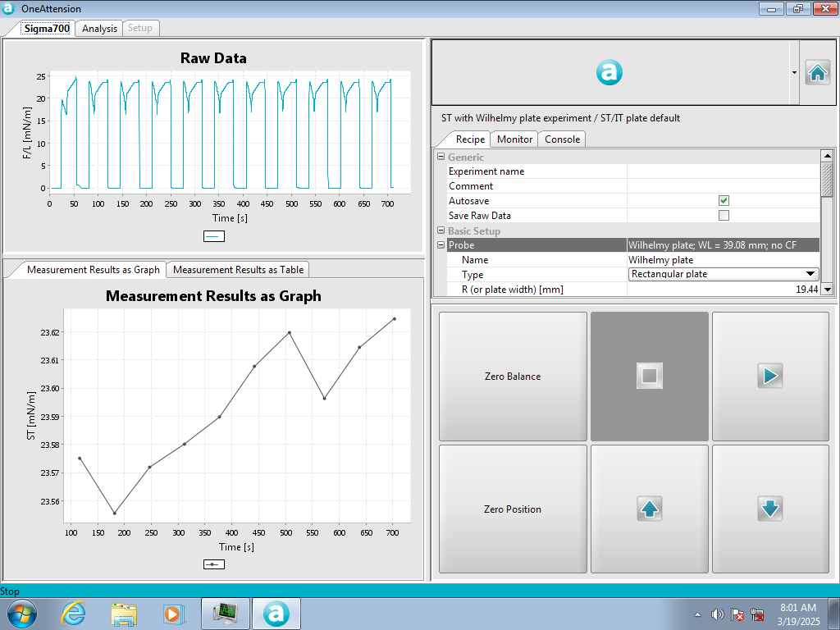Click the Zero Position button

pyautogui.click(x=513, y=509)
